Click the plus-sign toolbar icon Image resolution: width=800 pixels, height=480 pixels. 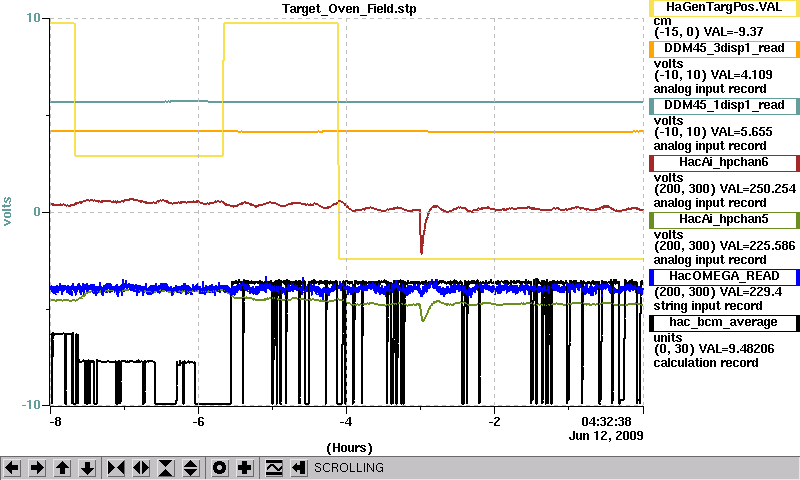pos(245,467)
